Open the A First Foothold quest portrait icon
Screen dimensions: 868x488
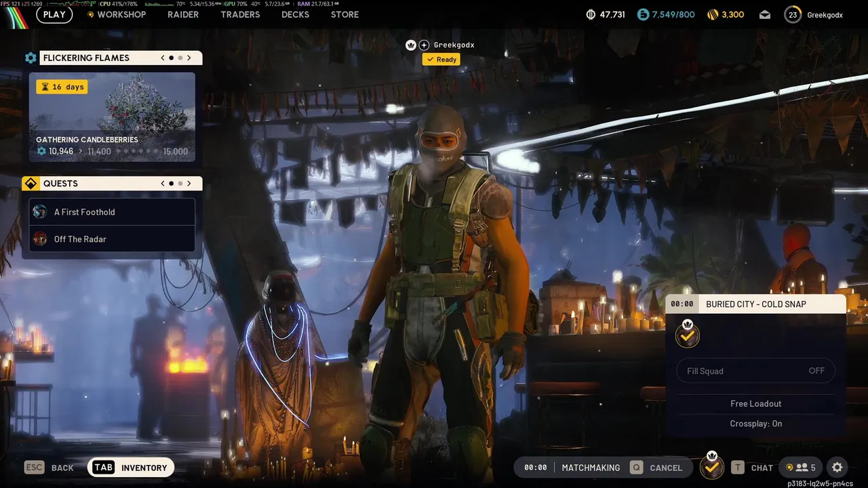point(40,212)
